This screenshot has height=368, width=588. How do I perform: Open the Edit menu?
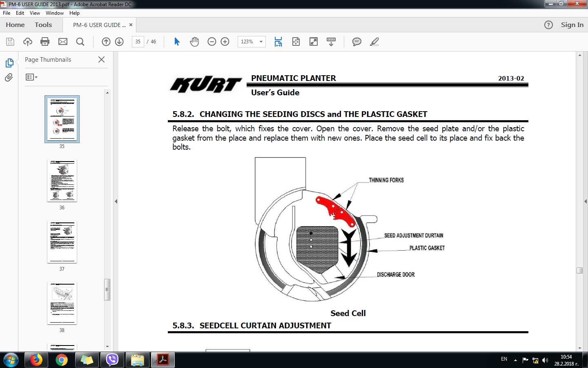click(20, 13)
